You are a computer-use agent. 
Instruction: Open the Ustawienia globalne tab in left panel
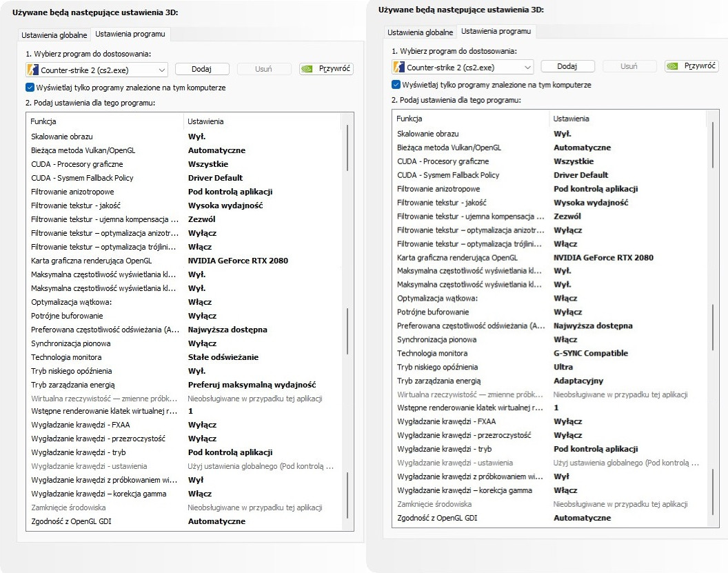[54, 35]
